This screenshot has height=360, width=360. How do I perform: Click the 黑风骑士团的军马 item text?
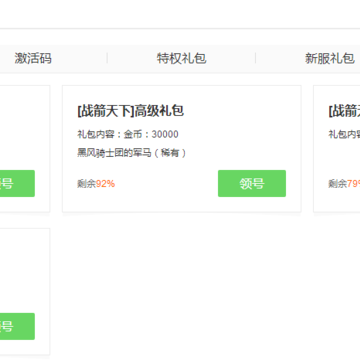click(x=114, y=153)
